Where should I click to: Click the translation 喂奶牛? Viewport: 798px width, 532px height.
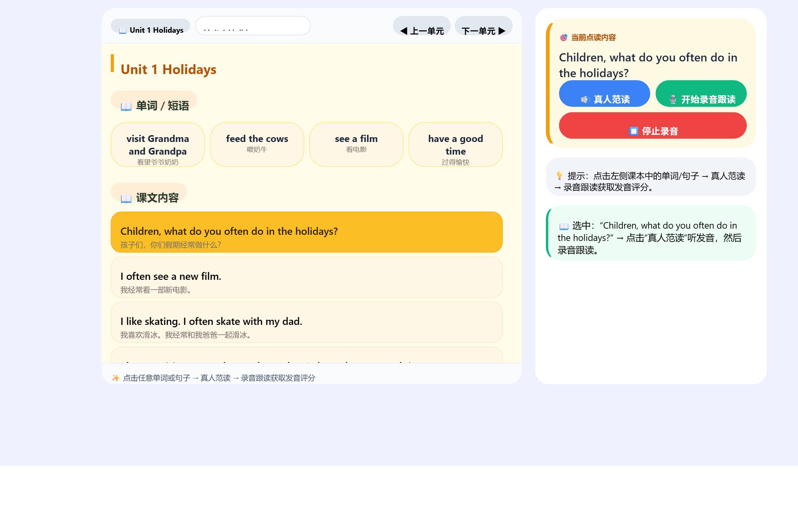coord(257,149)
